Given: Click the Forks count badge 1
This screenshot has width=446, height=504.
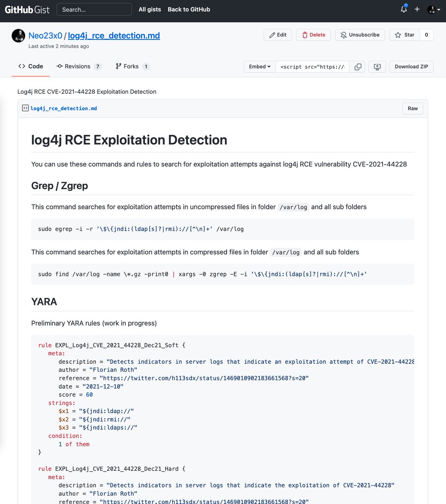Looking at the screenshot, I should click(x=146, y=66).
